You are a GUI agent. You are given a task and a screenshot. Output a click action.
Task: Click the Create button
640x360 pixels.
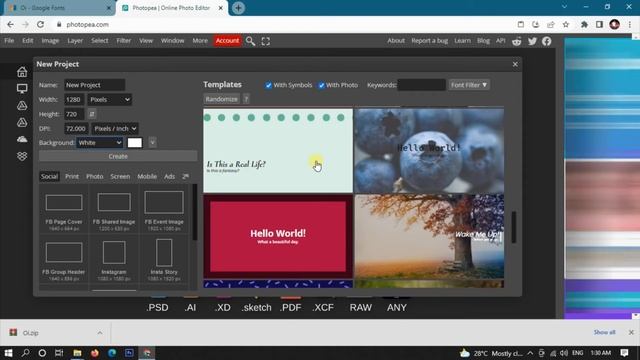pos(118,156)
